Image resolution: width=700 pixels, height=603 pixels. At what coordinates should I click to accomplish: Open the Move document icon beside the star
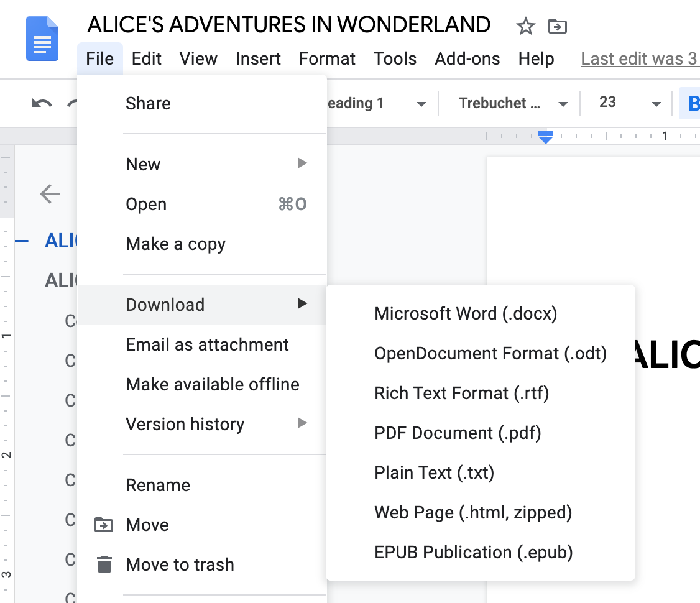[558, 26]
